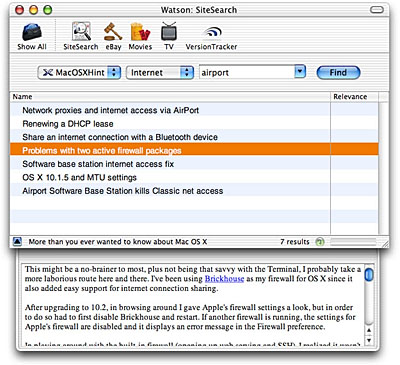The width and height of the screenshot is (400, 365).
Task: Click the Find button
Action: pos(338,73)
